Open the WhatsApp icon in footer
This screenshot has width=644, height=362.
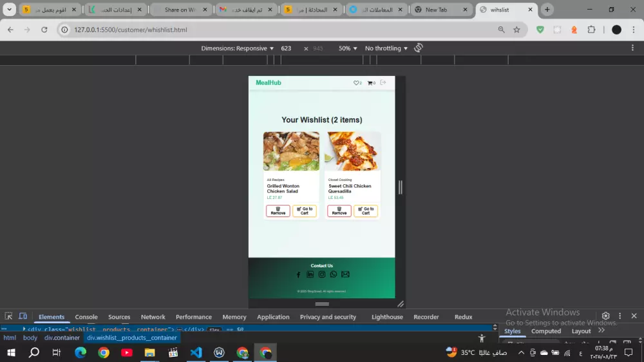point(334,274)
